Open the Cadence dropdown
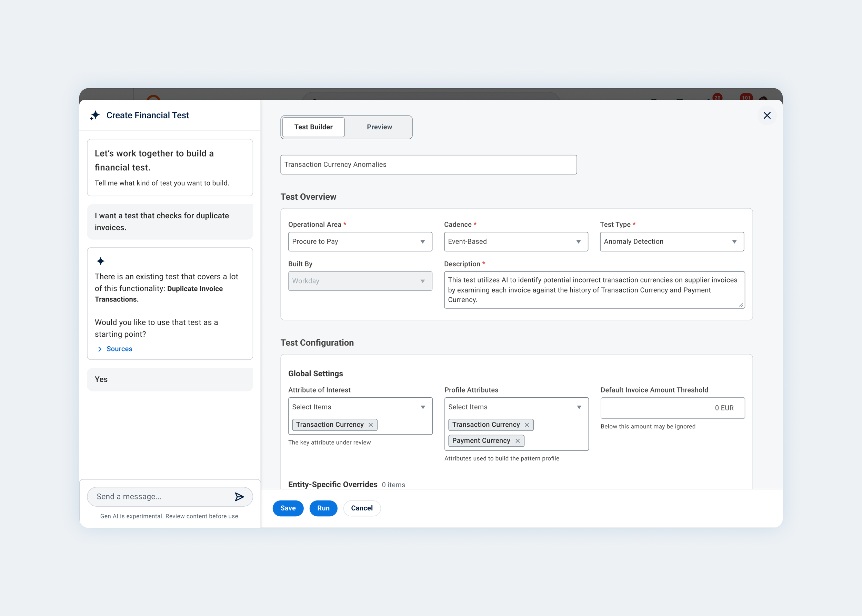The image size is (862, 616). point(516,242)
